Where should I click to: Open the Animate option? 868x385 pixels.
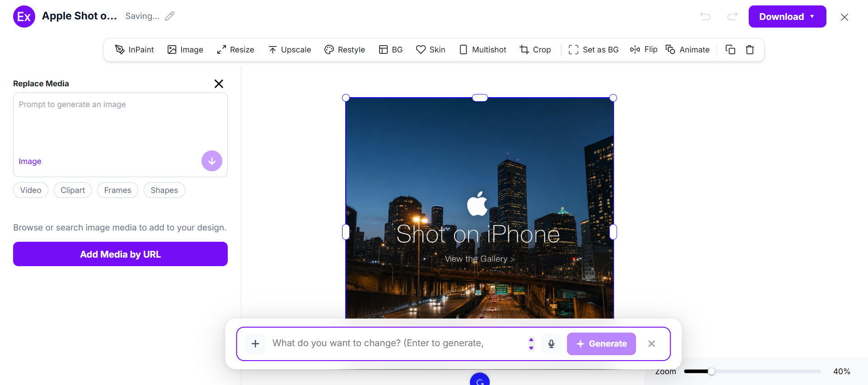[x=688, y=50]
